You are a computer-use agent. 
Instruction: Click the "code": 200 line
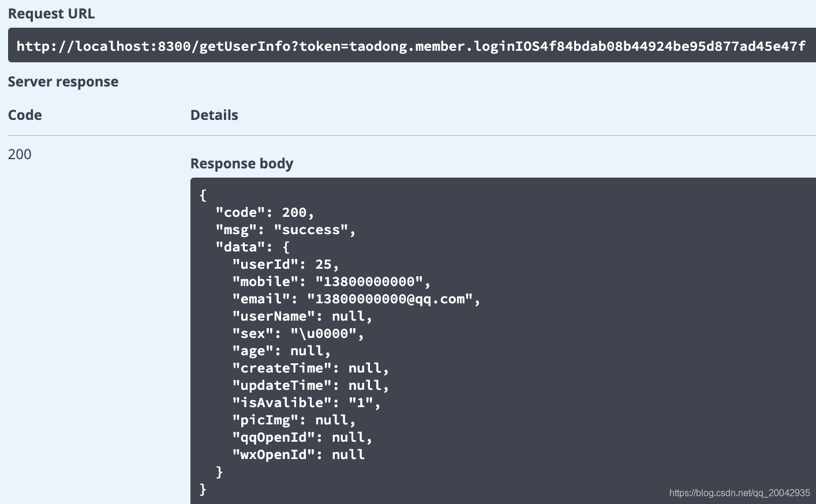265,212
